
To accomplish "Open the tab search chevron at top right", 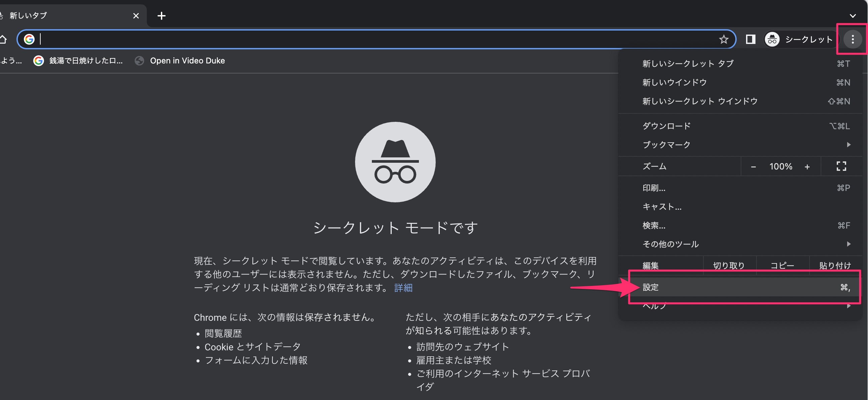I will [x=853, y=16].
